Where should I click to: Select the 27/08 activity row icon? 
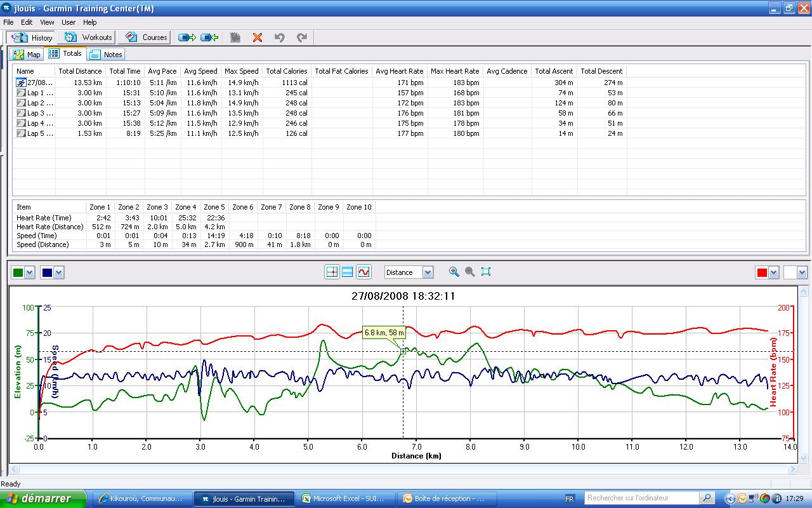pos(21,83)
